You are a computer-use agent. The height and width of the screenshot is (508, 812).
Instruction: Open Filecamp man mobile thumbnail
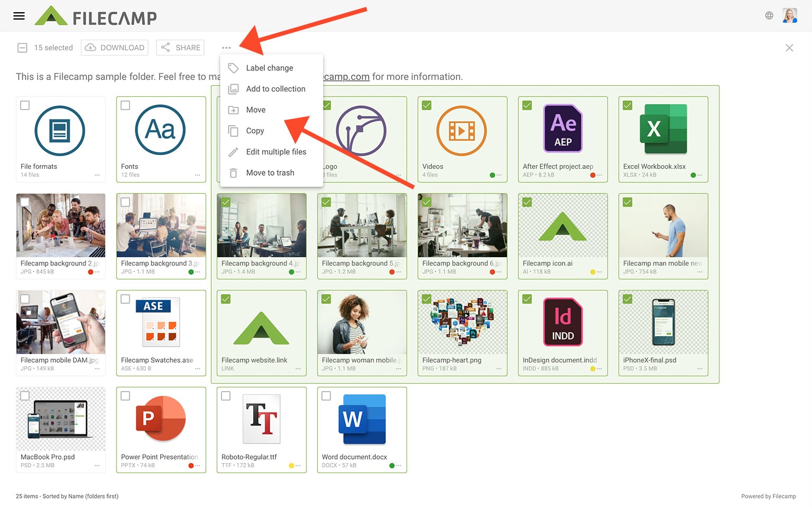(x=663, y=225)
